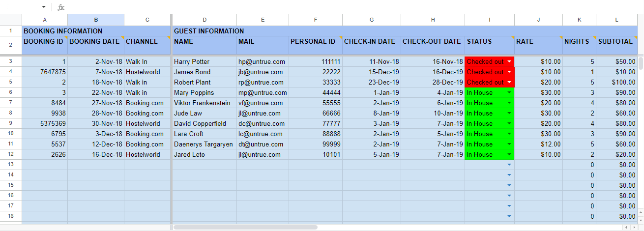The width and height of the screenshot is (644, 231).
Task: Open status dropdown for Jude Law
Action: (509, 114)
